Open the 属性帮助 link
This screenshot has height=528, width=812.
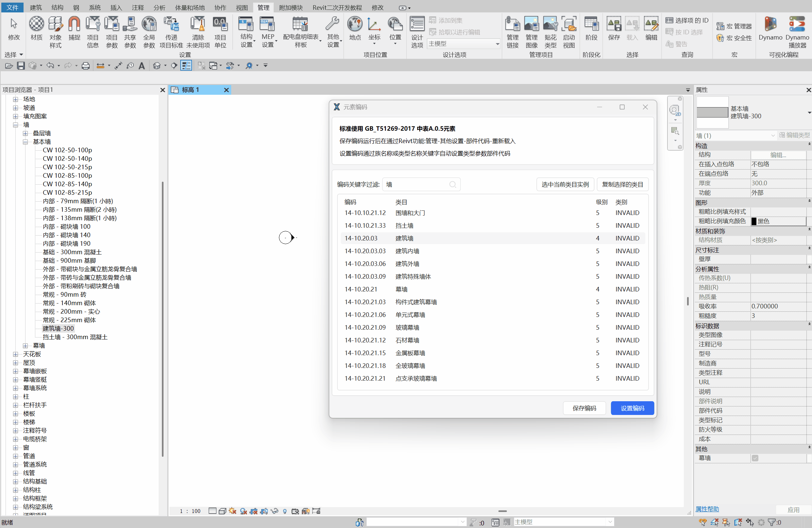pyautogui.click(x=707, y=509)
